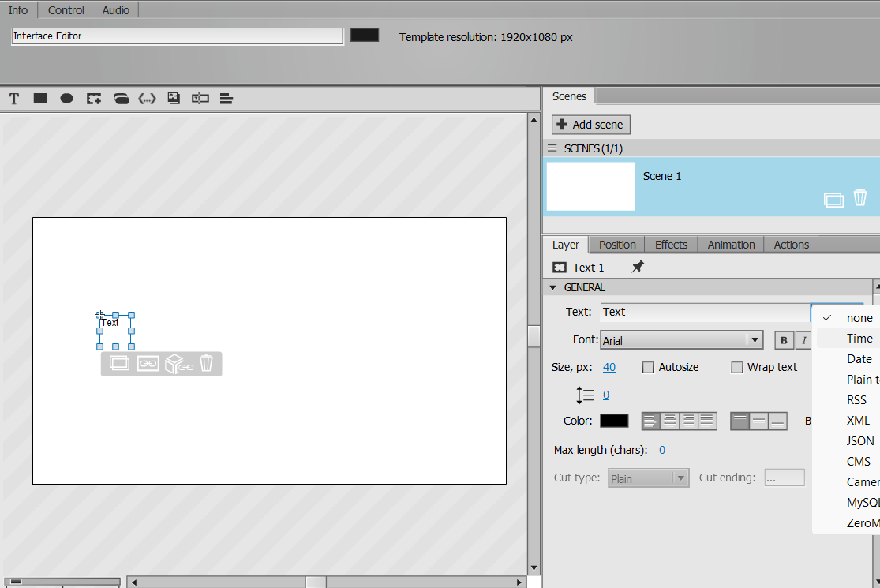Switch to the Control tab

(66, 10)
